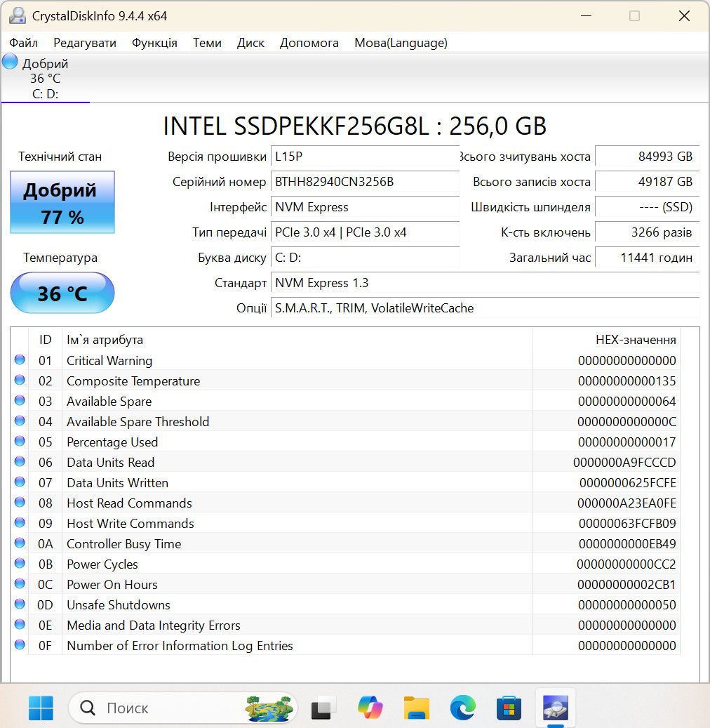Click the total host writes value 49187 GB

point(647,182)
